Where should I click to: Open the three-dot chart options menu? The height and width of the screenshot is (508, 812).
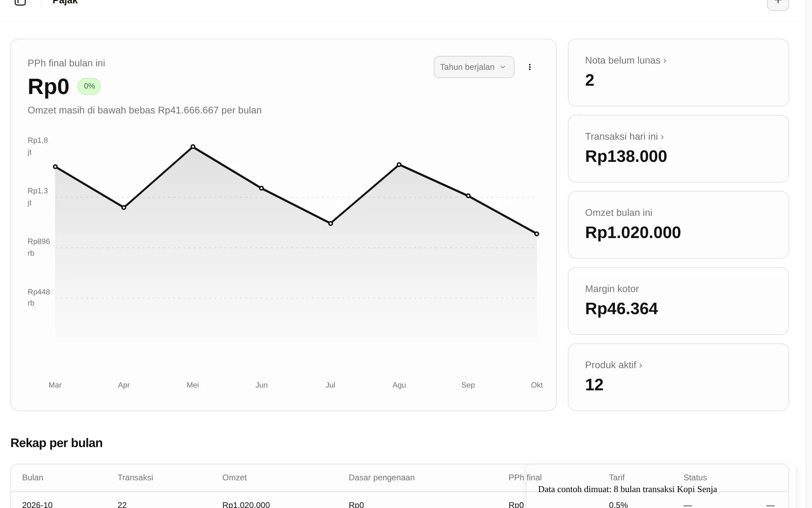(530, 67)
